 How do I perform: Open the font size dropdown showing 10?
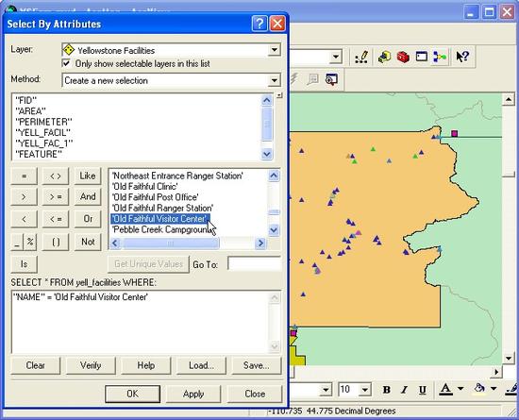[x=365, y=390]
